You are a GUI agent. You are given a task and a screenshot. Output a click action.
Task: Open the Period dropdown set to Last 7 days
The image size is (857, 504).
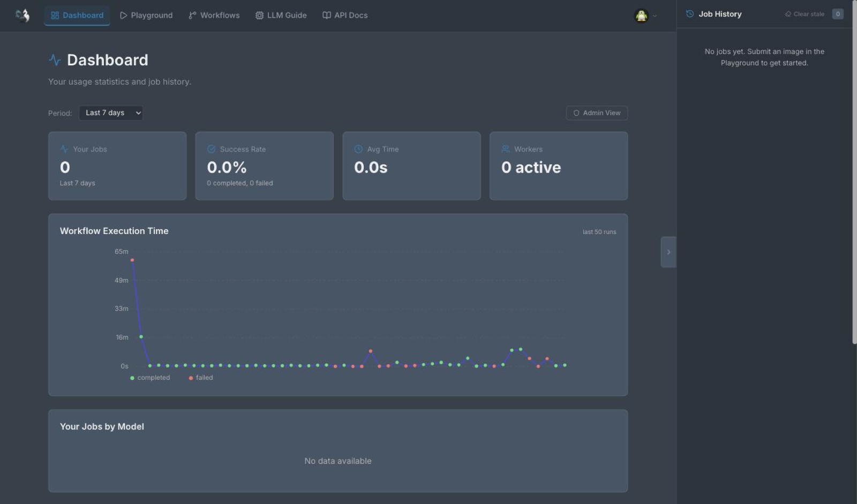pos(111,113)
